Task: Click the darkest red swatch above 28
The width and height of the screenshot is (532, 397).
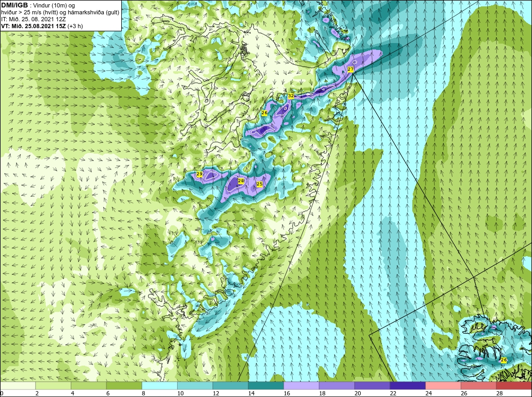Action: coord(514,386)
